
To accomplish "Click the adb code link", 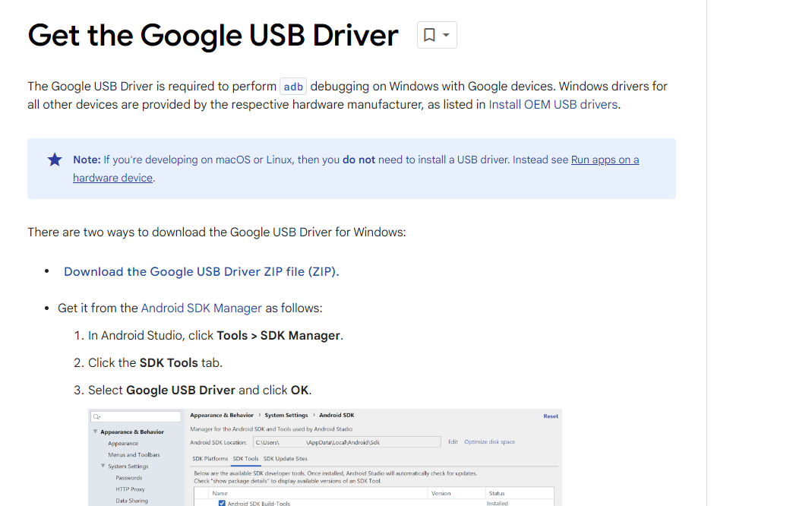I will coord(293,87).
